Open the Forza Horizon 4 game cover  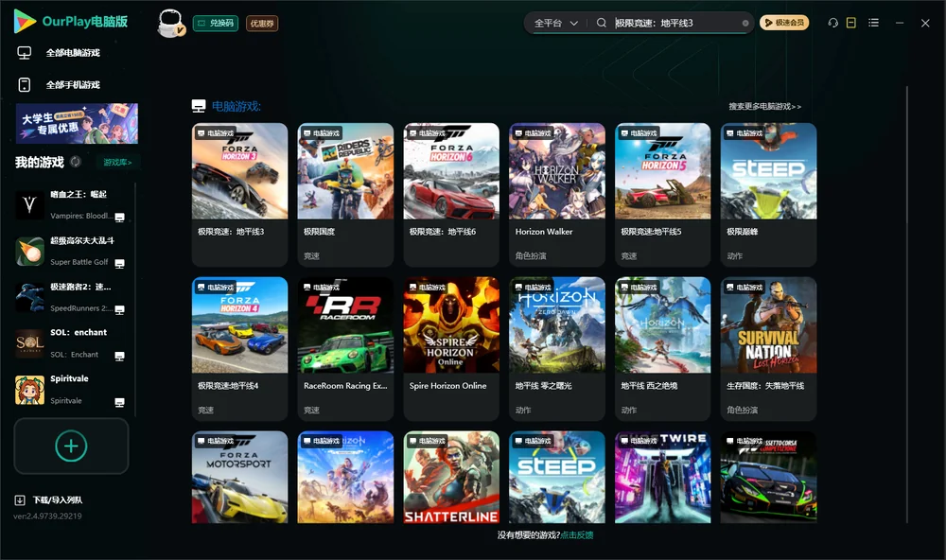coord(239,325)
